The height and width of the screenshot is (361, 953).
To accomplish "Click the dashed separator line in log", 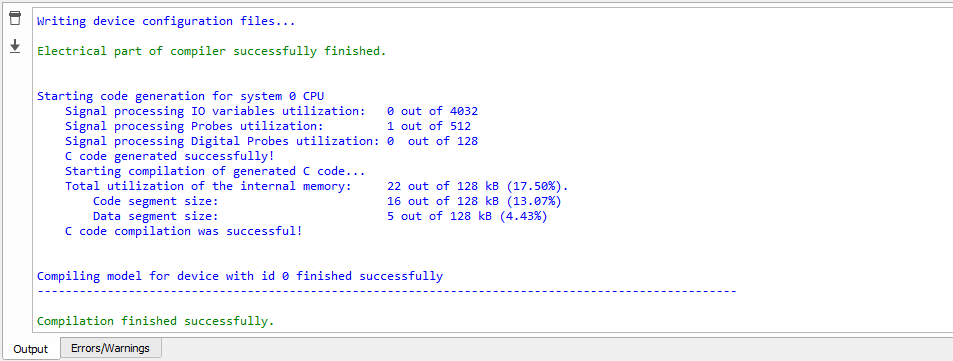I will click(387, 292).
